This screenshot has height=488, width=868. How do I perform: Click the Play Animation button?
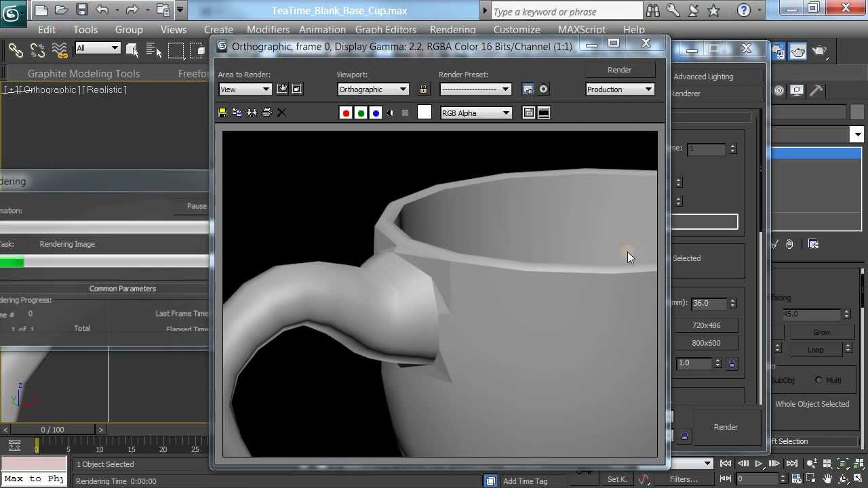click(759, 464)
